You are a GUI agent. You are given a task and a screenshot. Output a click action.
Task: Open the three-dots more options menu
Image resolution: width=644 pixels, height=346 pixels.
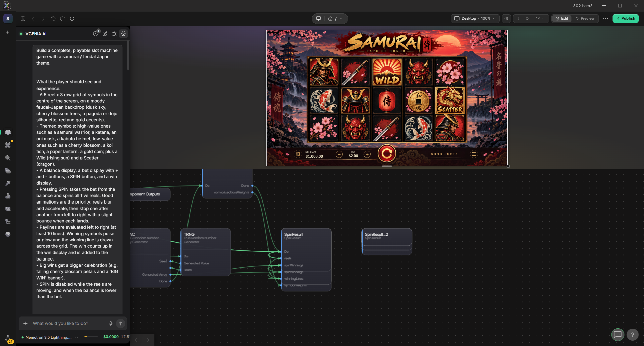606,19
